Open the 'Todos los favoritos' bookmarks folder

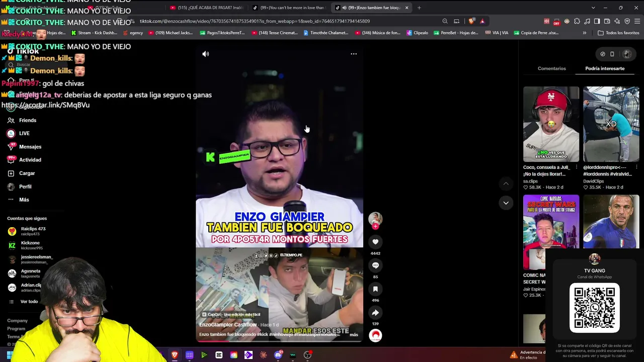tap(618, 33)
